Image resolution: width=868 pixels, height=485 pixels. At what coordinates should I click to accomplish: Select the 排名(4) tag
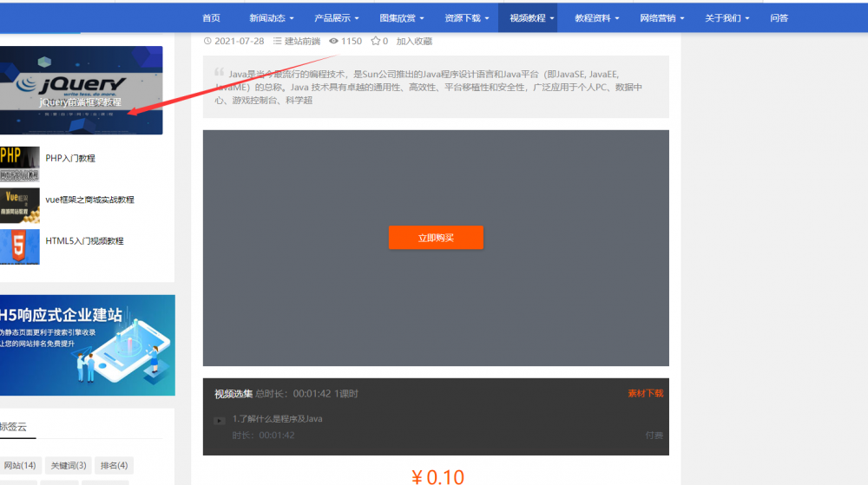[x=114, y=466]
